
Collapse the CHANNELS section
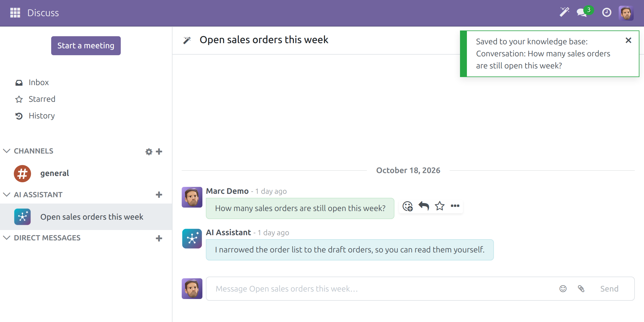tap(7, 151)
